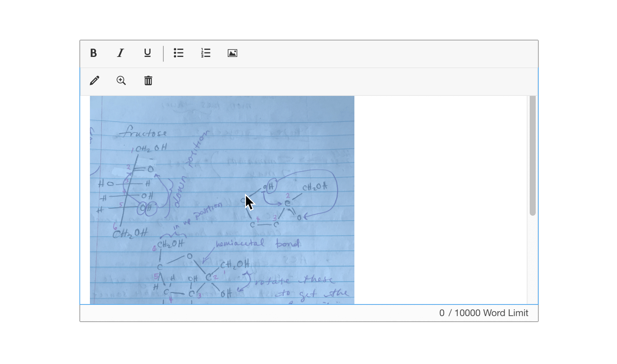Screen dimensions: 617x364
Task: Click the 'rotate these' annotation in image
Action: click(x=294, y=280)
